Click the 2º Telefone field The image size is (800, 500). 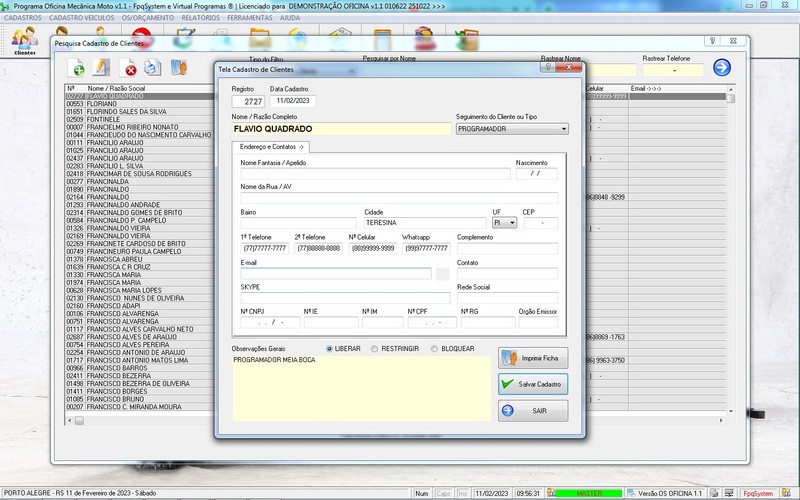pyautogui.click(x=318, y=248)
